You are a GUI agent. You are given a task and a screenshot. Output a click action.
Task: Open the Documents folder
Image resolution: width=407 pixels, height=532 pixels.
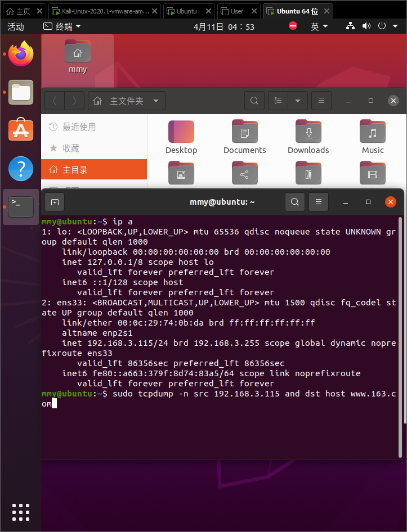pos(245,137)
